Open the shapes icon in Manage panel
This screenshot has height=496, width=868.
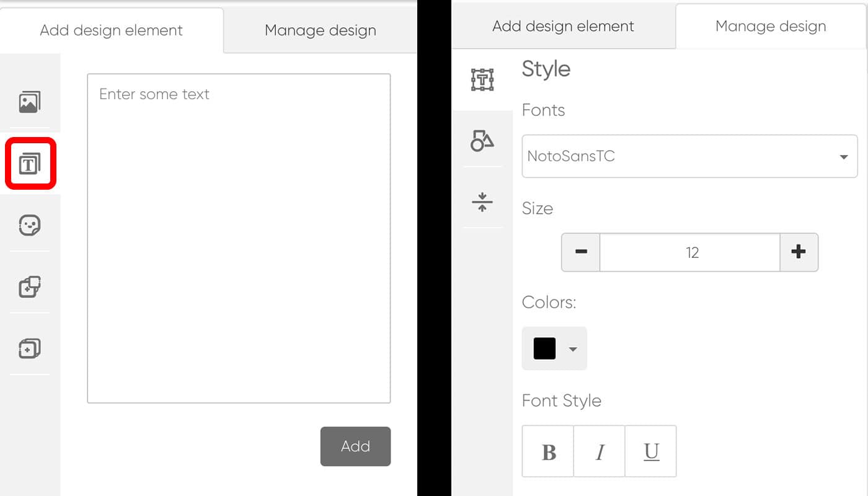click(482, 141)
